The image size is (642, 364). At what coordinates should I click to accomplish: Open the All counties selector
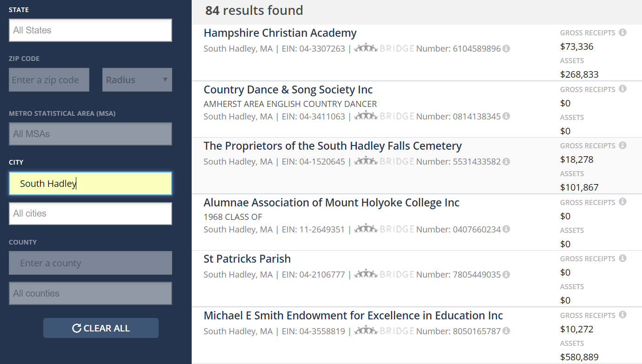(x=90, y=293)
